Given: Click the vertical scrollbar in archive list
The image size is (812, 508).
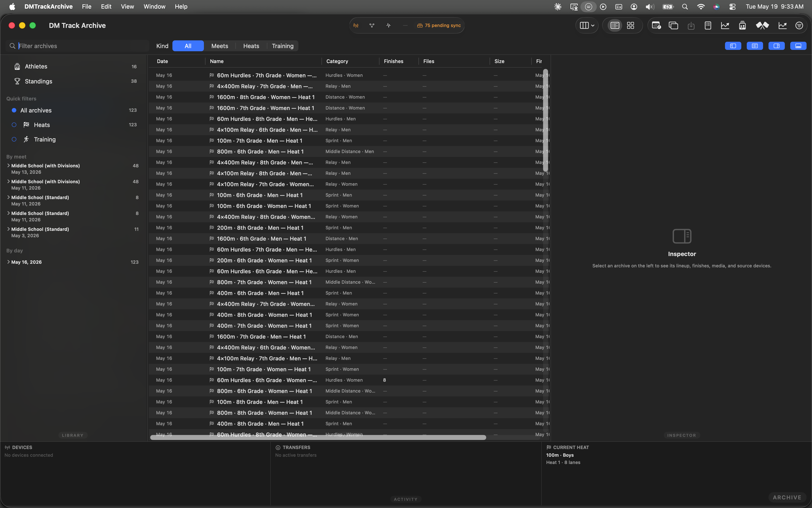Looking at the screenshot, I should coord(546,120).
